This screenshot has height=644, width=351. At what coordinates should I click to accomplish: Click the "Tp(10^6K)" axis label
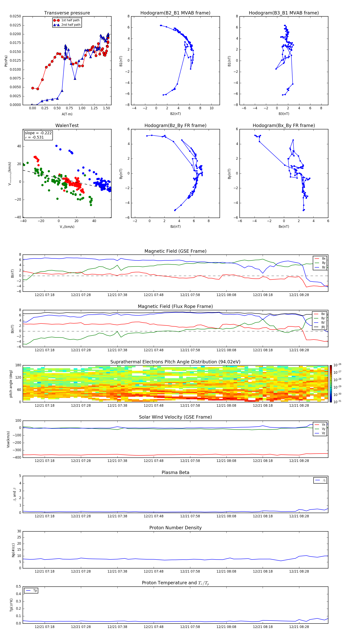click(x=11, y=605)
